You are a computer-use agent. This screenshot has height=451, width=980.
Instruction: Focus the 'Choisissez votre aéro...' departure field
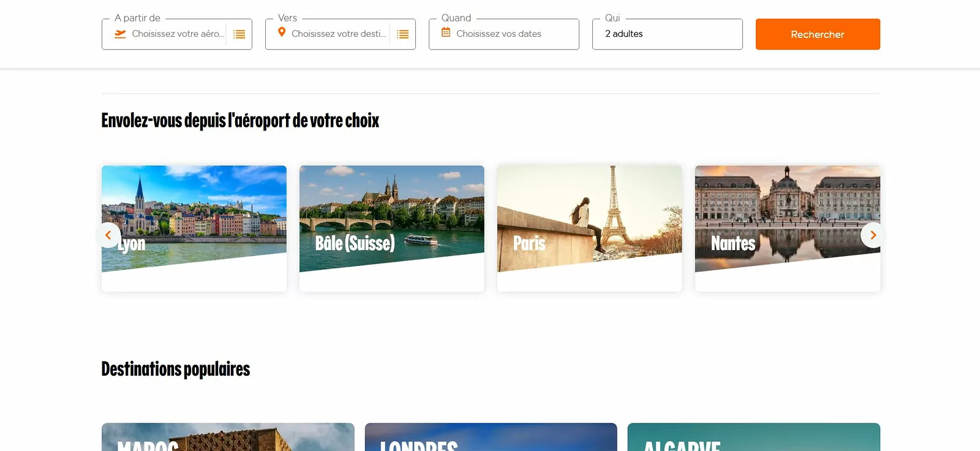coord(178,34)
